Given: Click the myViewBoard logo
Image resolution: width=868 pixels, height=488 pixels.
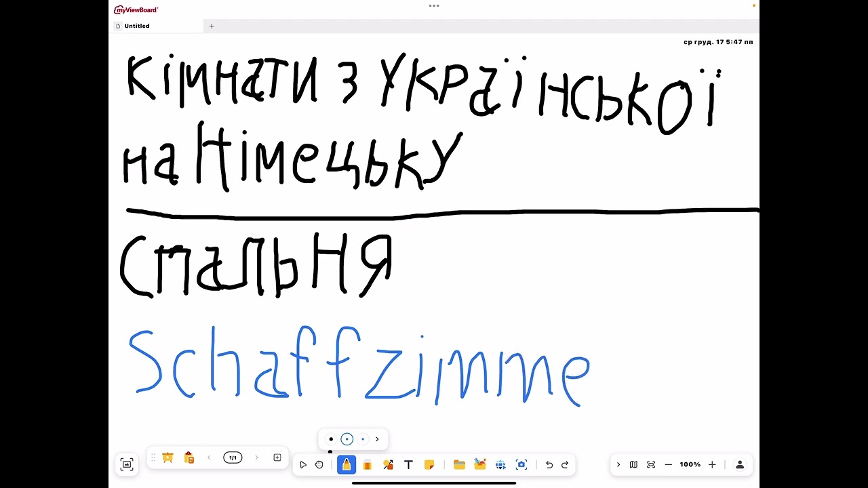Looking at the screenshot, I should click(136, 9).
